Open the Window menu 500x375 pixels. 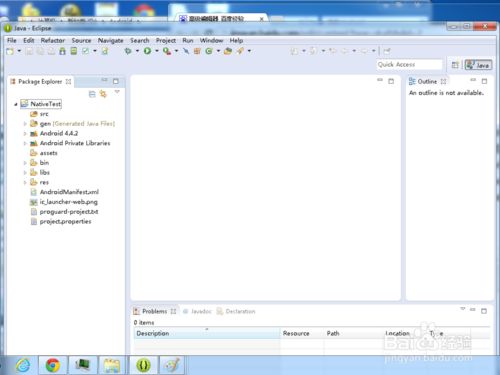[211, 40]
